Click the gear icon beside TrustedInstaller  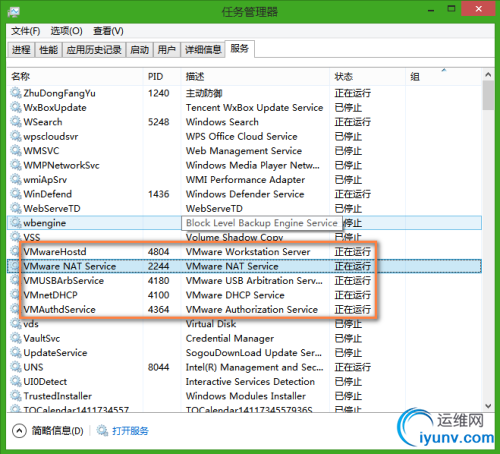16,396
